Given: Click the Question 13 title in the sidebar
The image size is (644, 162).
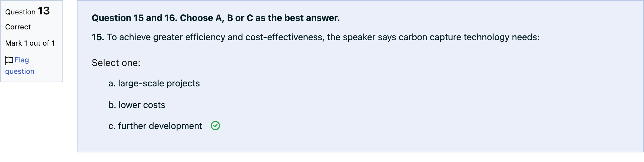Looking at the screenshot, I should click(27, 11).
